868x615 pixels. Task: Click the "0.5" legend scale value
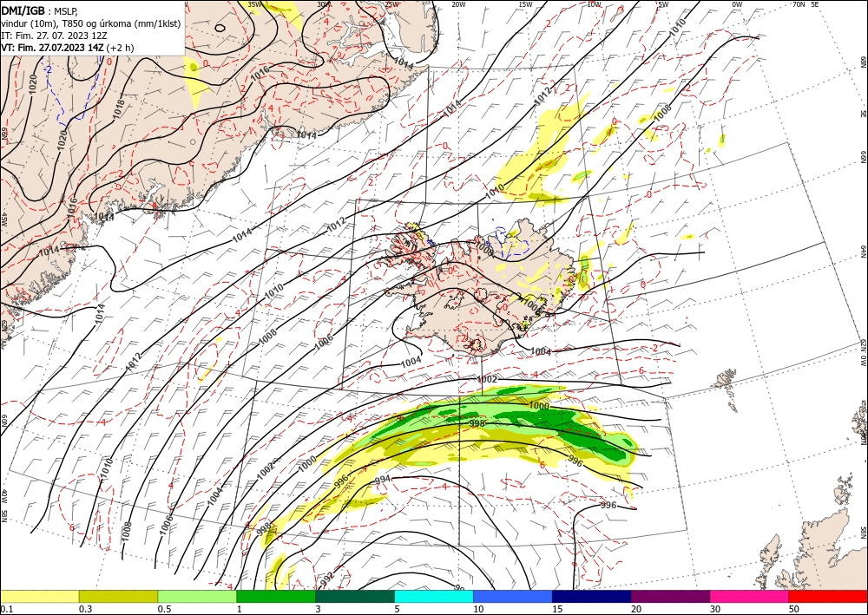click(164, 608)
